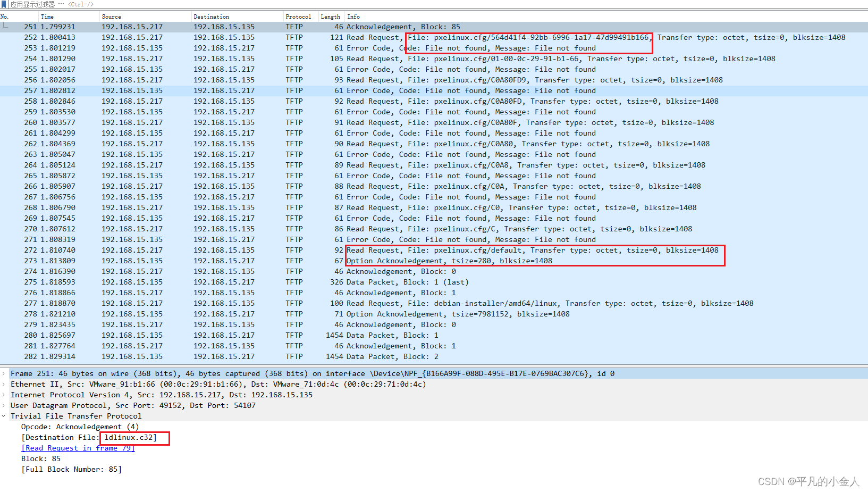Image resolution: width=868 pixels, height=492 pixels.
Task: Sort by the Time column header
Action: click(69, 16)
